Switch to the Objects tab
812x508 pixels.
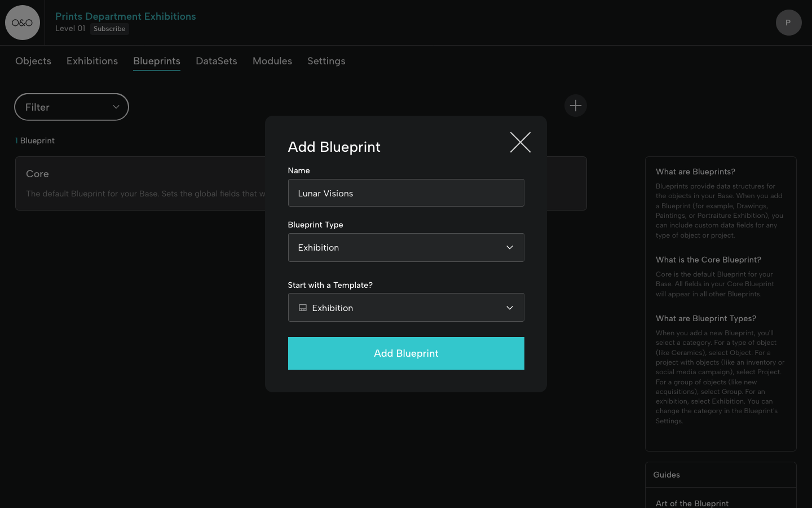point(33,61)
